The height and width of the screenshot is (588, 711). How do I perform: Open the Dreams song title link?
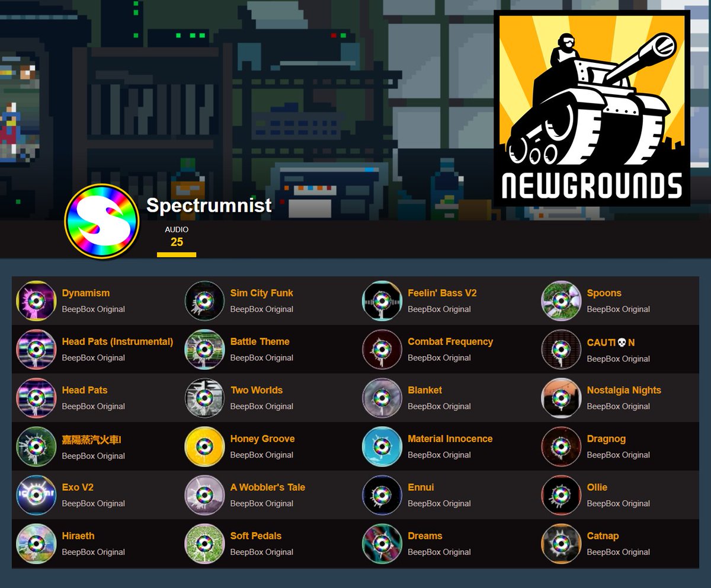pyautogui.click(x=425, y=536)
